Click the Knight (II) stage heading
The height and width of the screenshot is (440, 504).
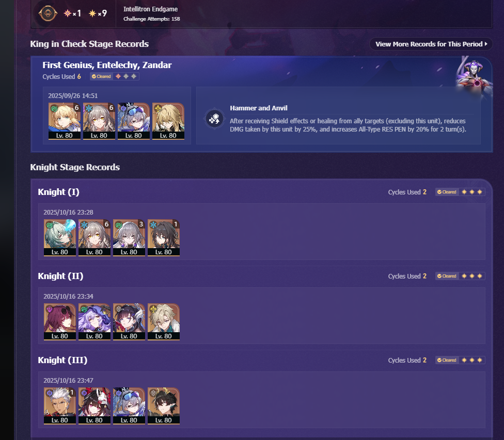60,276
